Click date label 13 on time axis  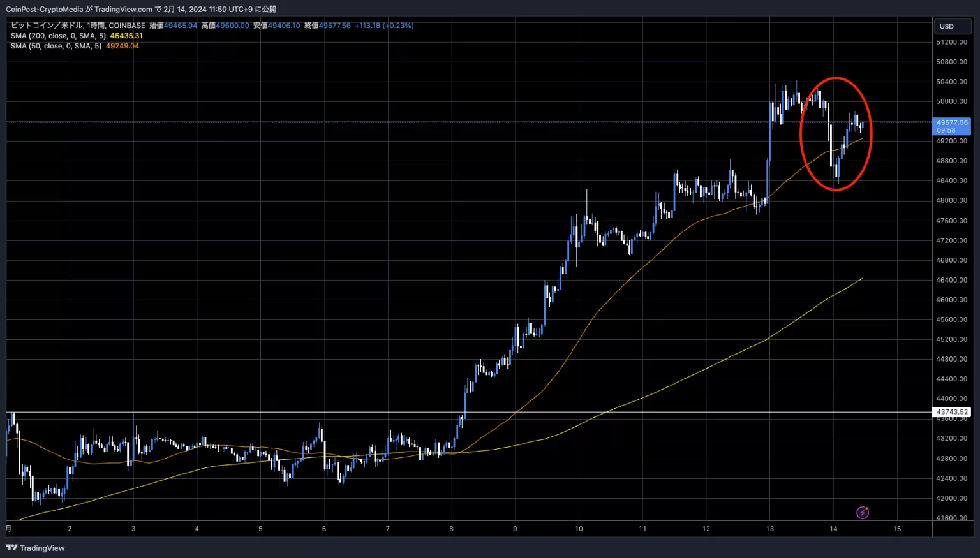click(770, 529)
